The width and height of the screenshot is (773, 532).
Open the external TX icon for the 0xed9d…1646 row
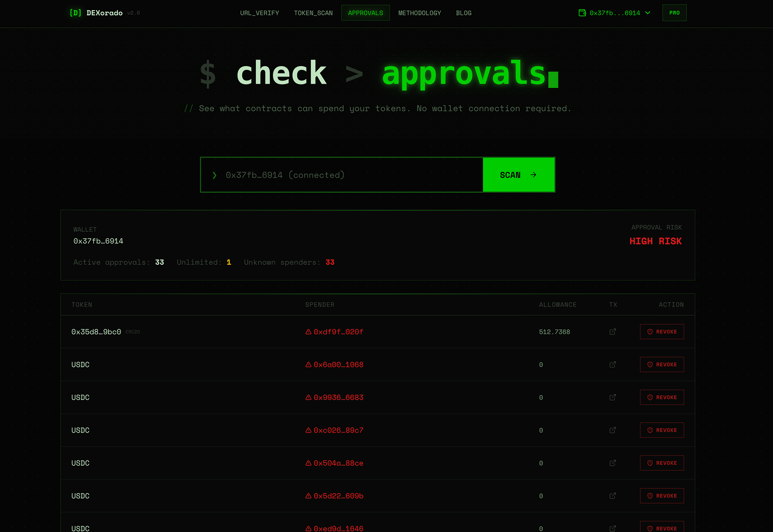click(x=612, y=528)
